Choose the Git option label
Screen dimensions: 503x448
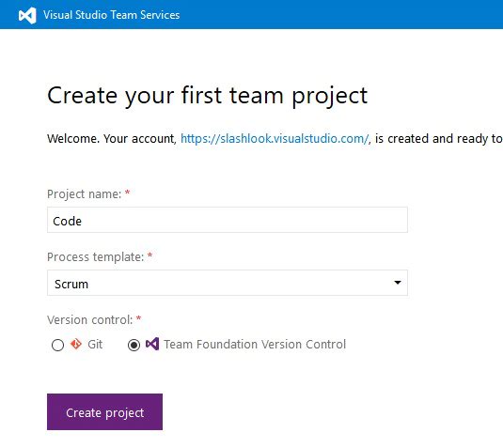pyautogui.click(x=95, y=345)
